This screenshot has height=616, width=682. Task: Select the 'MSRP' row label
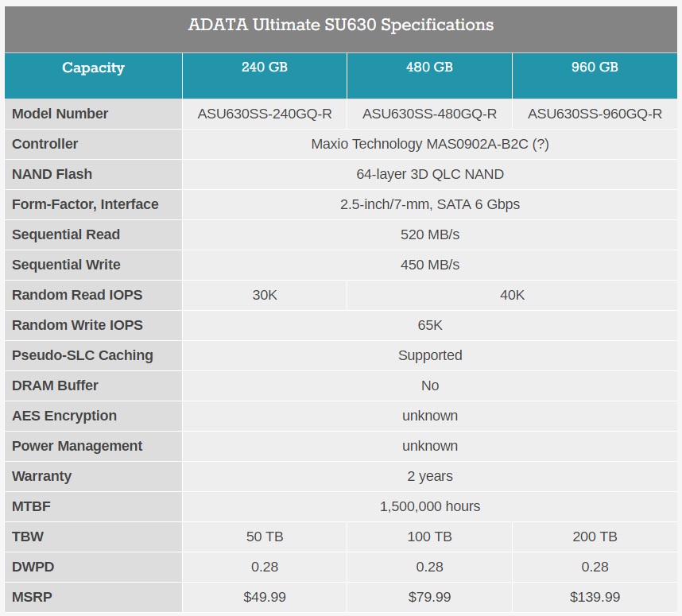[x=32, y=597]
